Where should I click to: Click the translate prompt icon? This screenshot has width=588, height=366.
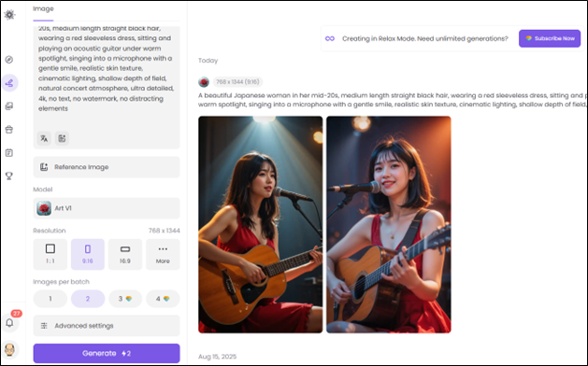(44, 138)
